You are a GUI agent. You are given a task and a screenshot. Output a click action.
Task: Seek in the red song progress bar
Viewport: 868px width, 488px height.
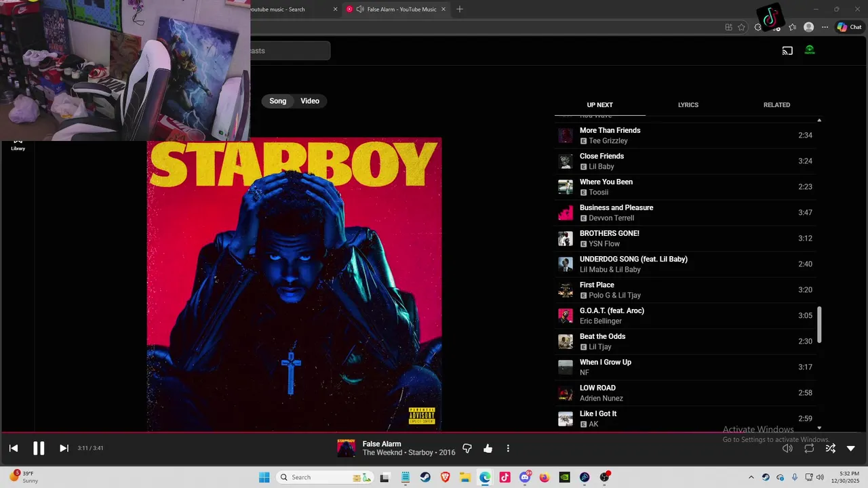(x=434, y=432)
